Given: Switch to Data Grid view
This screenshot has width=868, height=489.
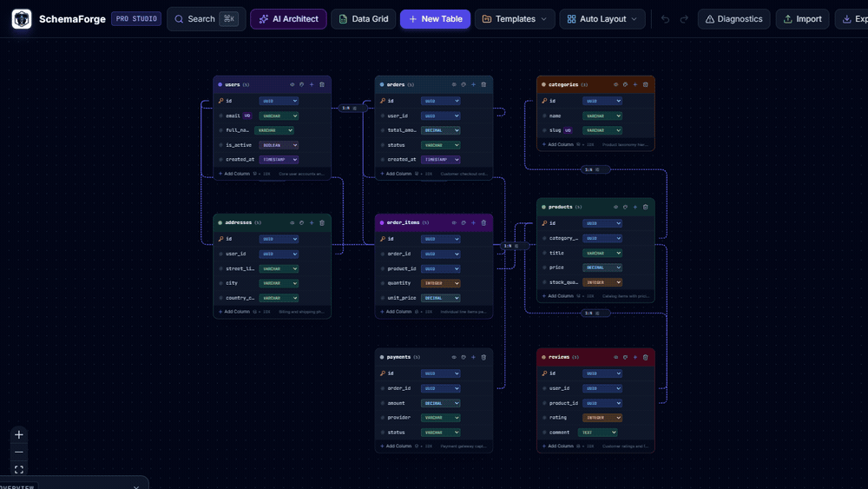Looking at the screenshot, I should (363, 19).
